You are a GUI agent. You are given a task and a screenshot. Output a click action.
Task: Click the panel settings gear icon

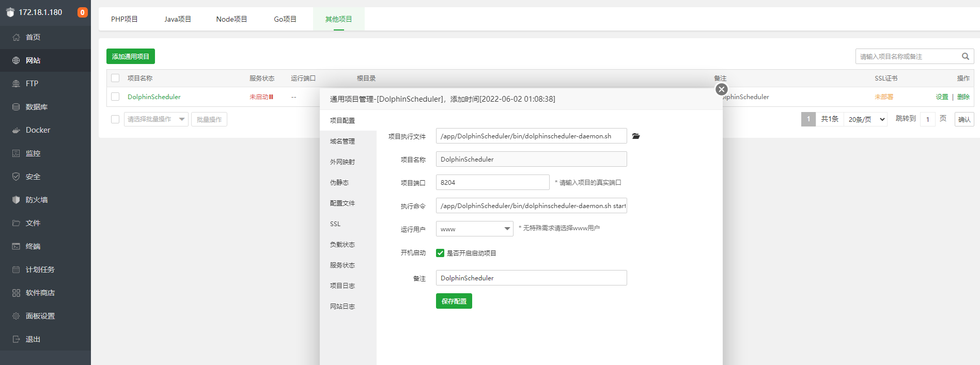pyautogui.click(x=16, y=316)
